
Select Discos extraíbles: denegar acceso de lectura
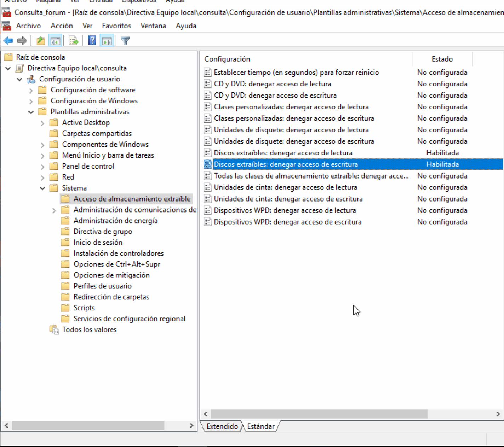(283, 153)
